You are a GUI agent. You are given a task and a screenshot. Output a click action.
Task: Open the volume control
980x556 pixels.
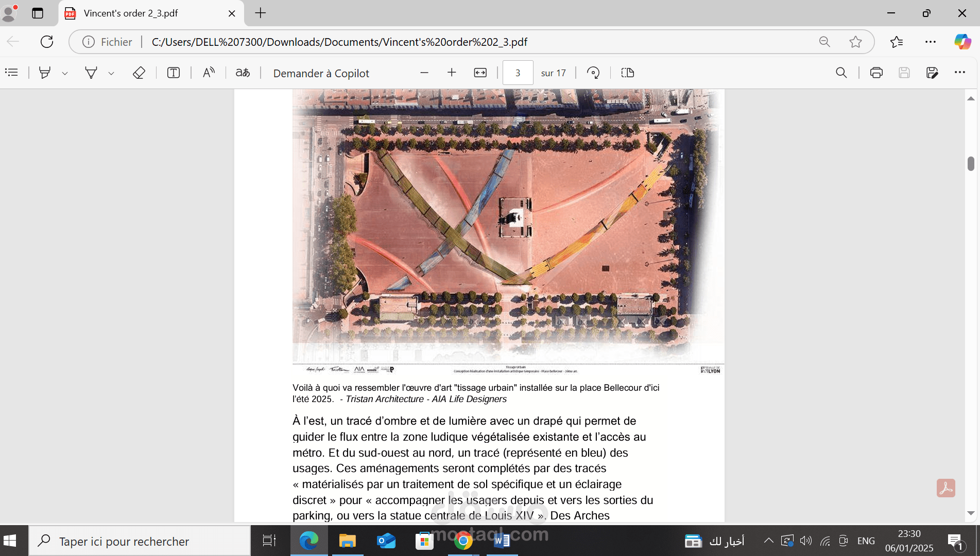pos(806,541)
